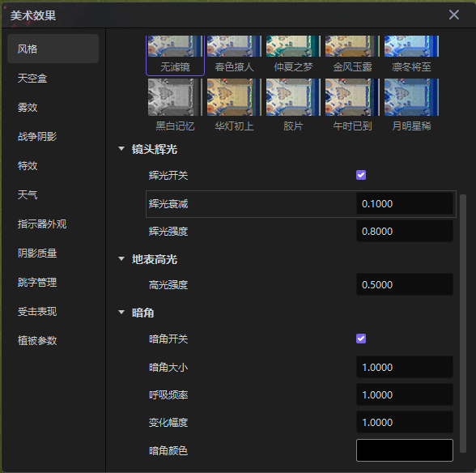Screen dimensions: 476x473
Task: Select the 凛冬将至 filter thumbnail
Action: (x=411, y=54)
